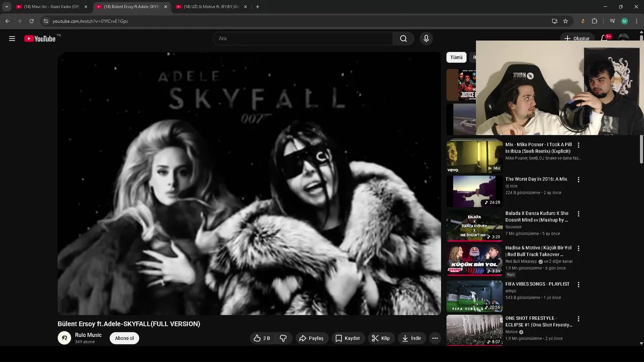The image size is (644, 362).
Task: Focus the Ara search field
Action: point(303,39)
